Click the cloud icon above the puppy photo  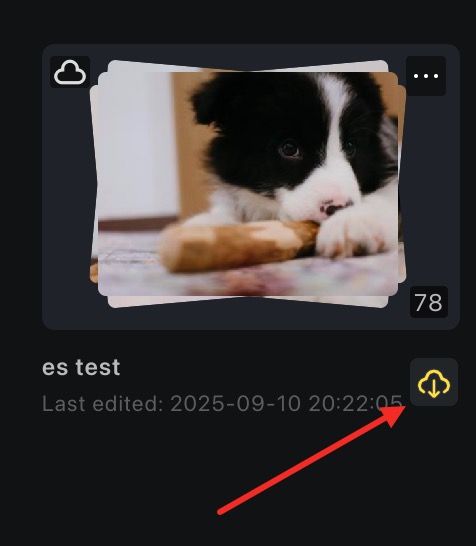(x=70, y=72)
